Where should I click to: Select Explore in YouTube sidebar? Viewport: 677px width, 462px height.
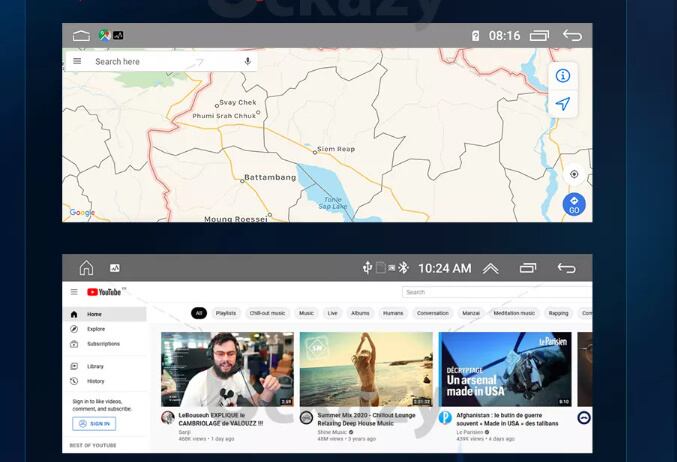click(95, 329)
